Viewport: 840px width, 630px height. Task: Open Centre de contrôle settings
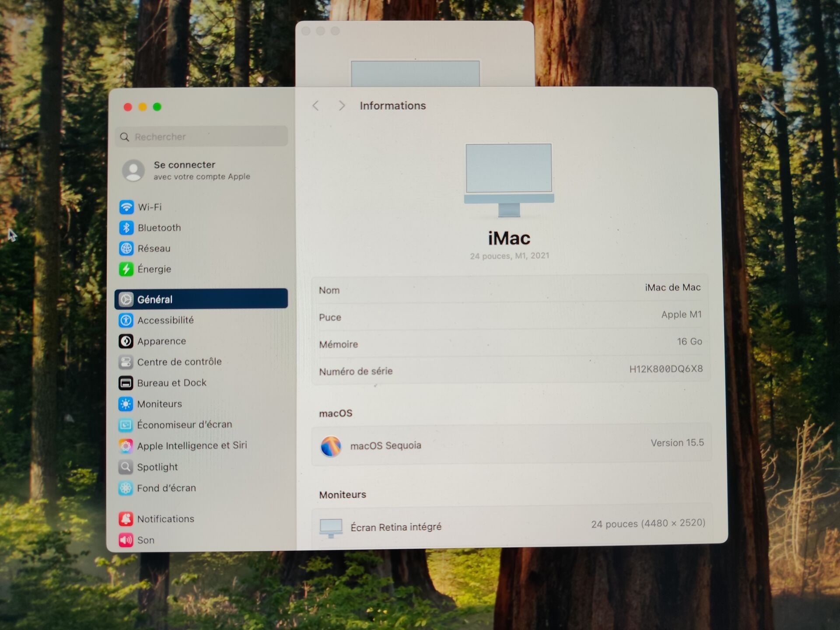(x=170, y=362)
